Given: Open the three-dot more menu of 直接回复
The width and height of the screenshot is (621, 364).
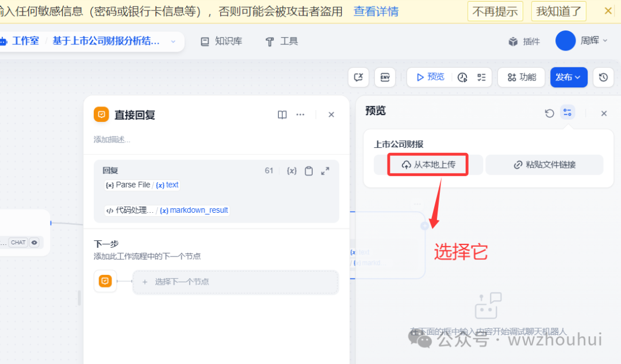Looking at the screenshot, I should point(300,115).
